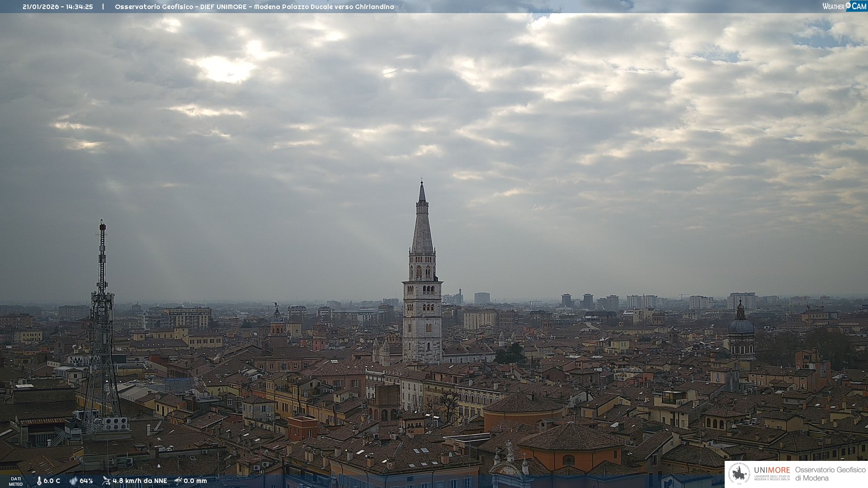Image resolution: width=868 pixels, height=488 pixels.
Task: Click the UNIMORE university wordmark
Action: tap(772, 470)
